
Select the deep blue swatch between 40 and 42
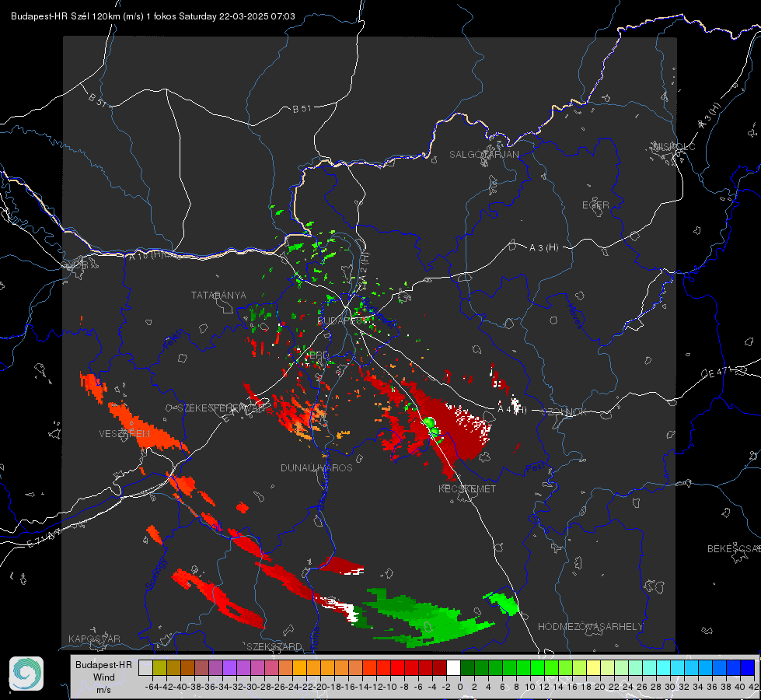point(748,667)
